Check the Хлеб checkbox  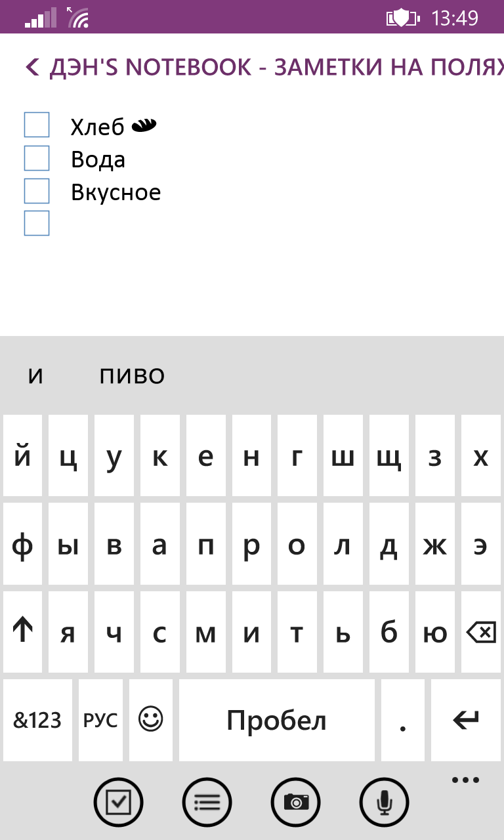[37, 125]
